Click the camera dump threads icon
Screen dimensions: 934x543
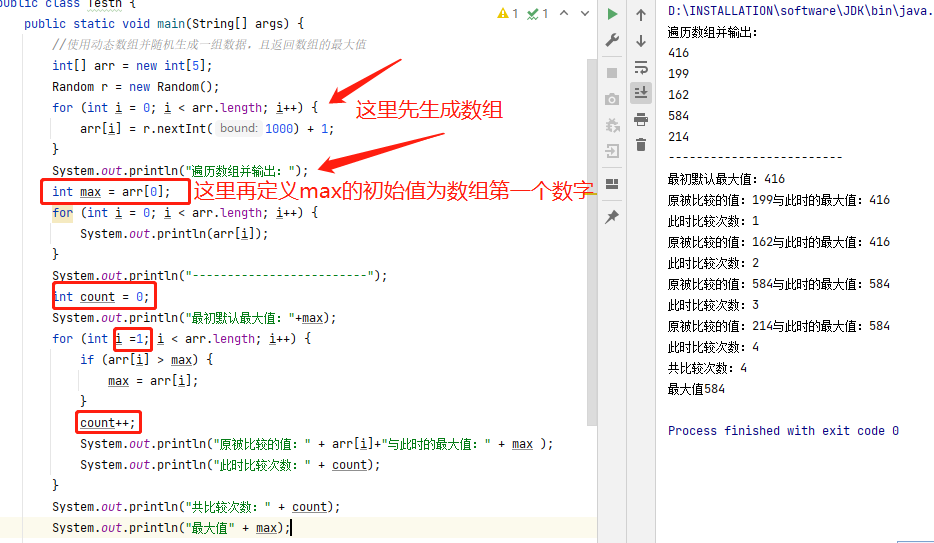pos(612,99)
